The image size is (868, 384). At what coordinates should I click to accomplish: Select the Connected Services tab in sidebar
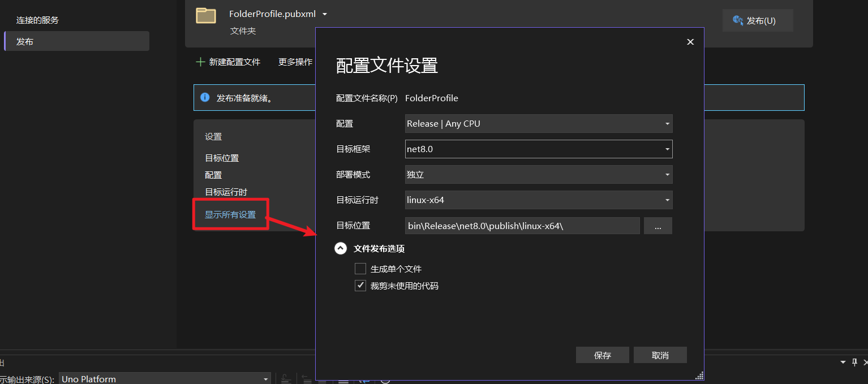[37, 20]
